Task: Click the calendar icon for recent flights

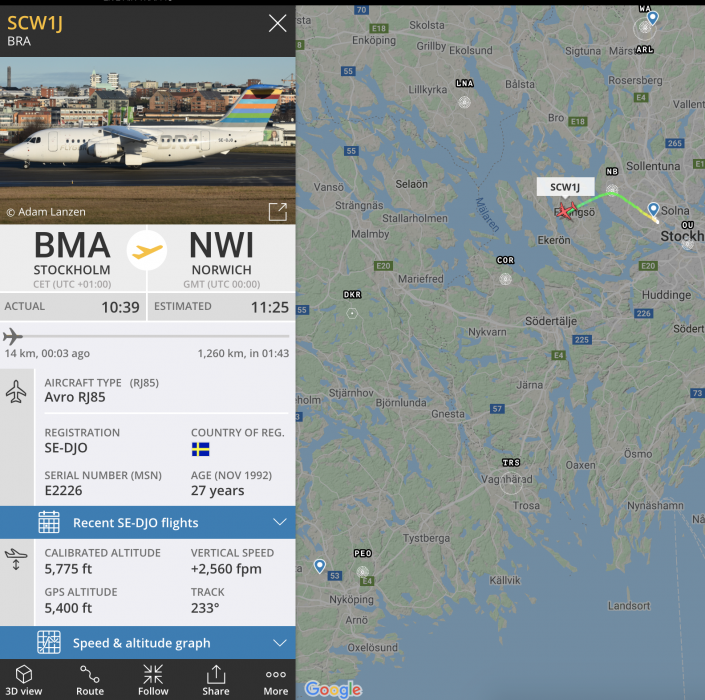Action: [x=49, y=522]
